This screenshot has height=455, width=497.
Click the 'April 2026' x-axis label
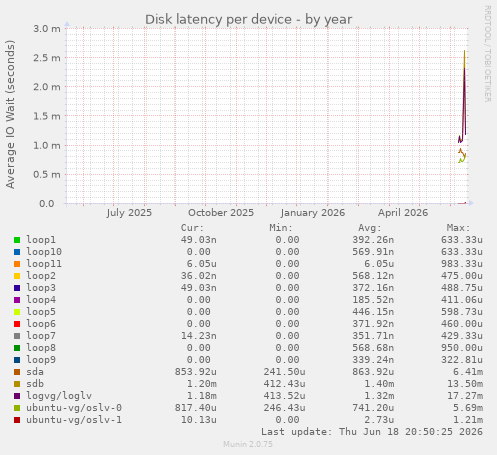pyautogui.click(x=403, y=213)
